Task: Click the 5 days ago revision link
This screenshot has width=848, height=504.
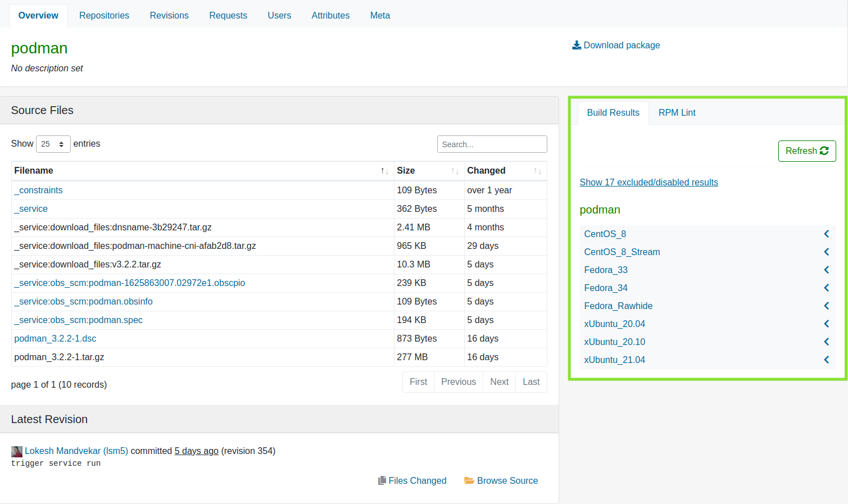Action: point(196,451)
